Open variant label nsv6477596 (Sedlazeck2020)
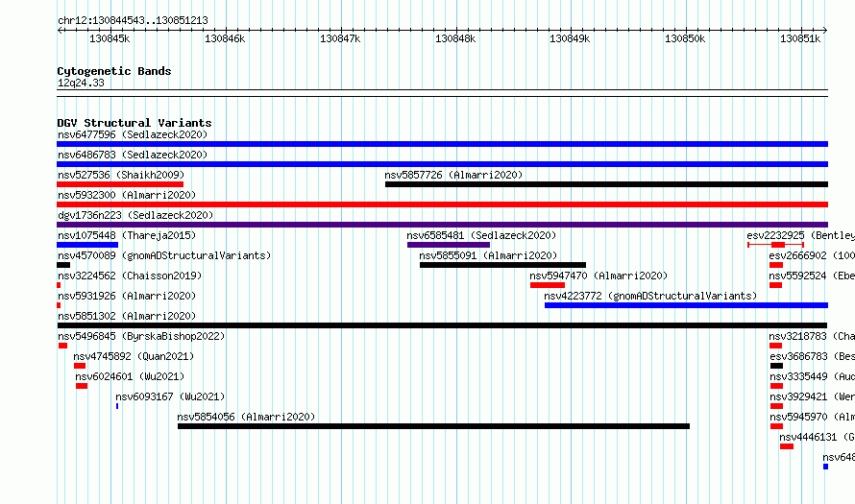Image resolution: width=855 pixels, height=504 pixels. 133,134
